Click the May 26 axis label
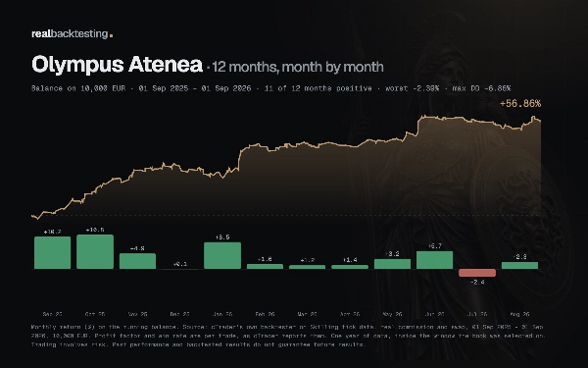The width and height of the screenshot is (588, 368). point(392,314)
